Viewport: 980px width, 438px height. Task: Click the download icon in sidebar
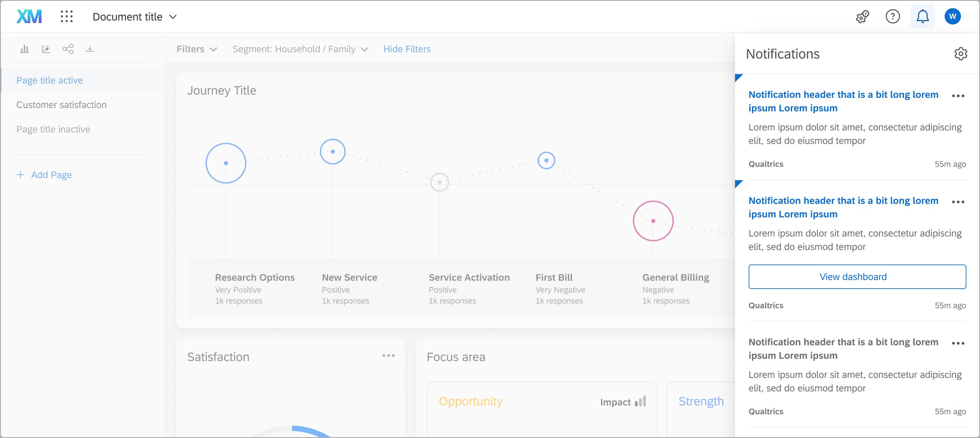(x=90, y=49)
